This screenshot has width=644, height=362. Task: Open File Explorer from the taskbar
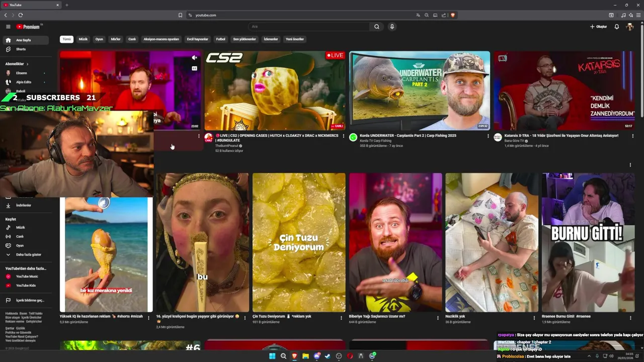click(305, 356)
